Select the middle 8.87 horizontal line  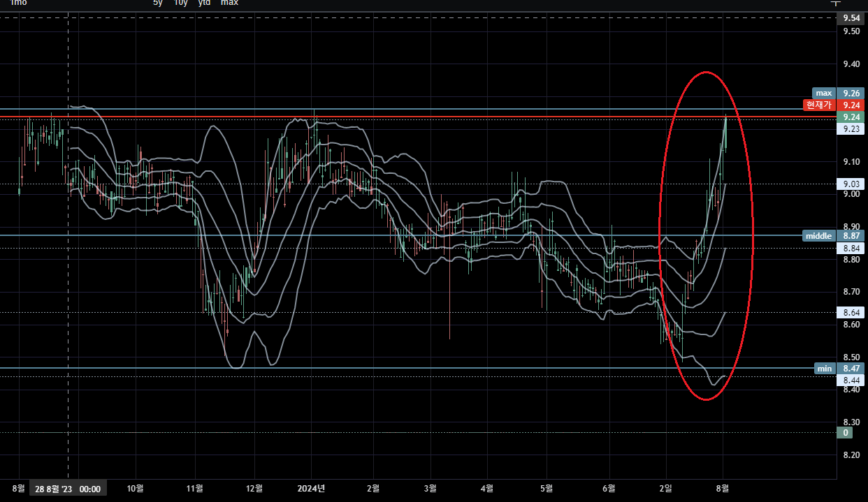point(418,235)
